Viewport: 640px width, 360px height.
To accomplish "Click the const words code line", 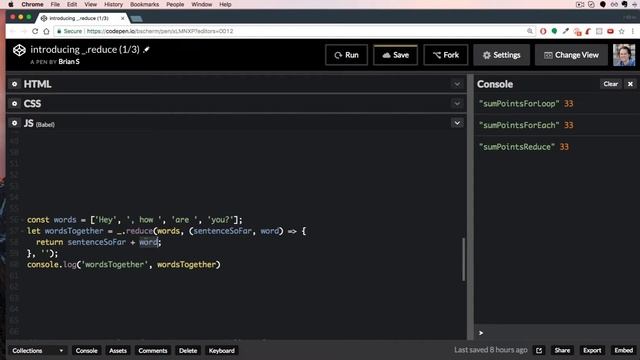I will pos(135,220).
